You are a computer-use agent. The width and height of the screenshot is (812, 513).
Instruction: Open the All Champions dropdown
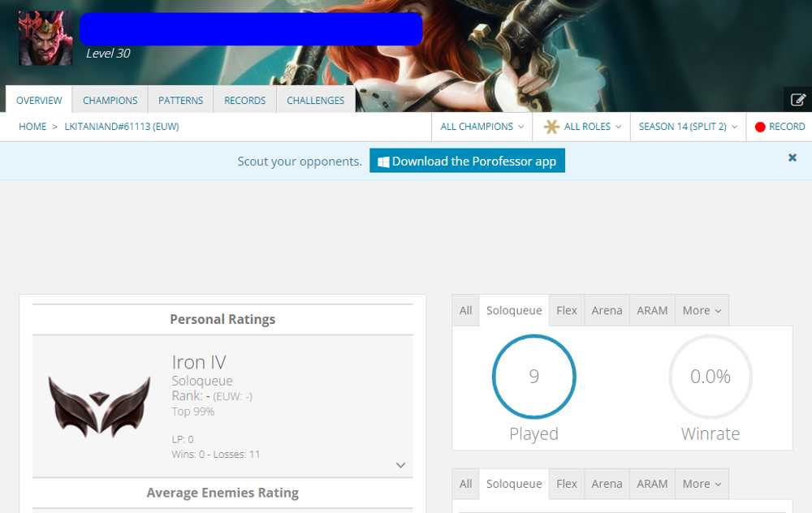coord(482,127)
